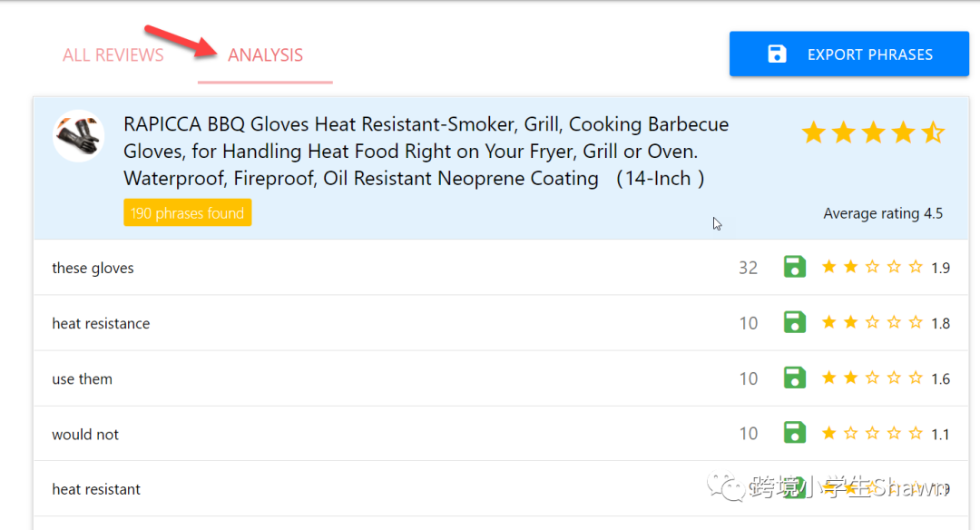Save the 'heat resistance' phrase icon
980x530 pixels.
pyautogui.click(x=795, y=322)
